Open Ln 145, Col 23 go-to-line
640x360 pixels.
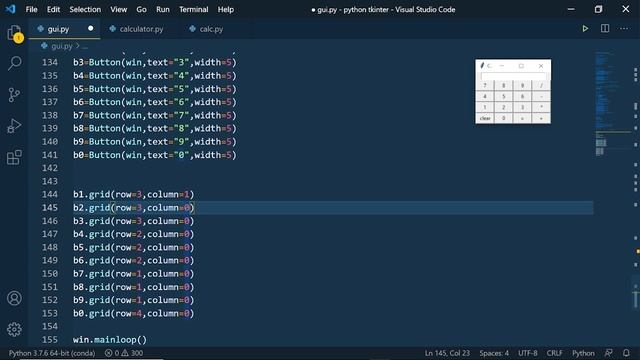coord(447,353)
